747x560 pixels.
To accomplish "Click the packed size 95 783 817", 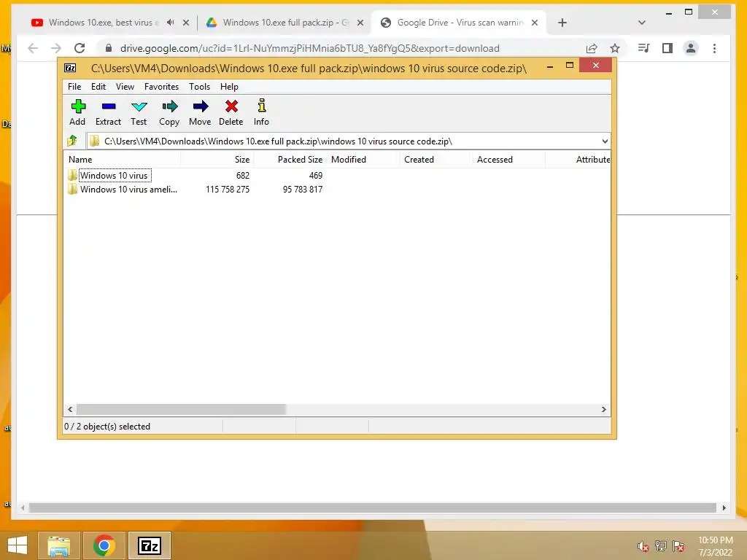I will click(x=303, y=189).
